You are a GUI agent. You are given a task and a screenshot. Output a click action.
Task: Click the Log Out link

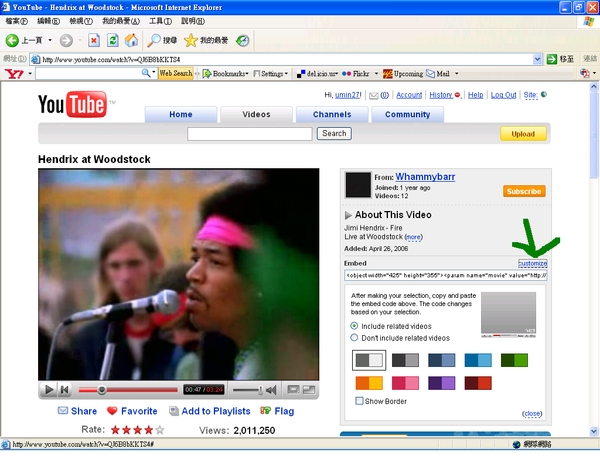click(x=504, y=95)
